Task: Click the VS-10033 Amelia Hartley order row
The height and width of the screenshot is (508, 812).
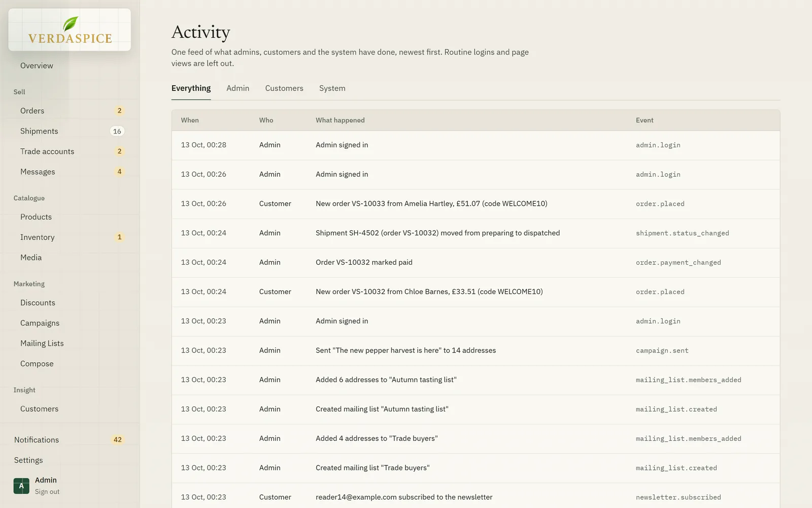Action: coord(476,204)
